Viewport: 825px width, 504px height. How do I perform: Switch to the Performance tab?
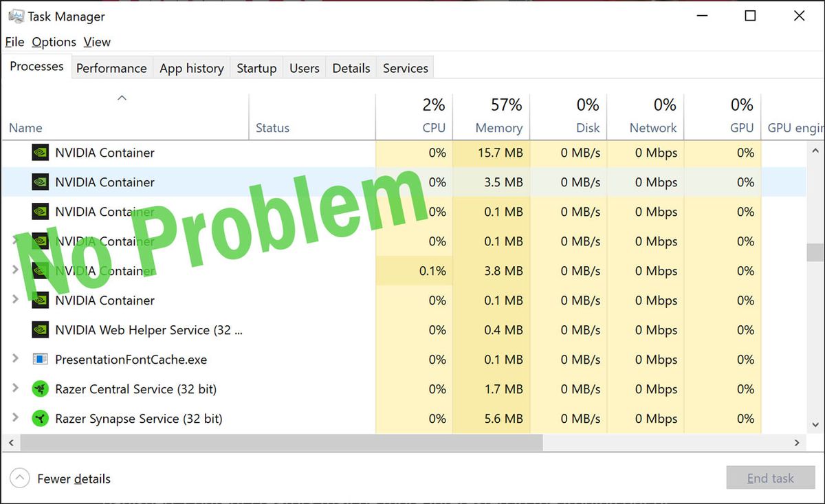point(111,68)
